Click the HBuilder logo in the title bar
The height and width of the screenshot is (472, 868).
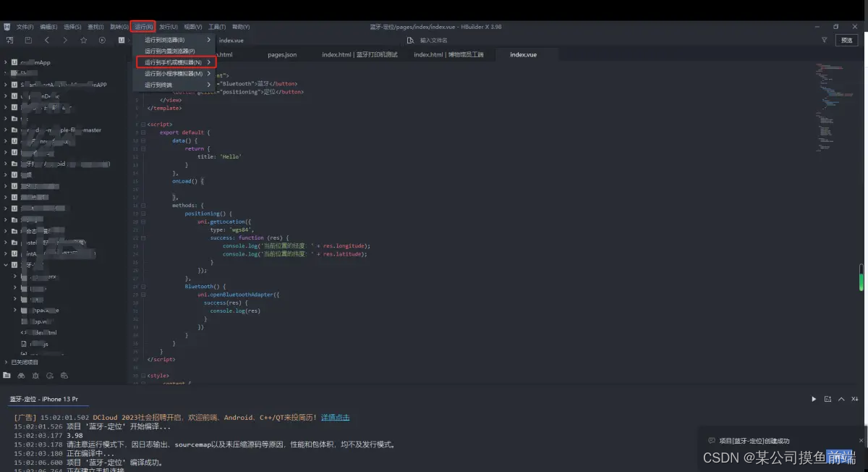7,27
